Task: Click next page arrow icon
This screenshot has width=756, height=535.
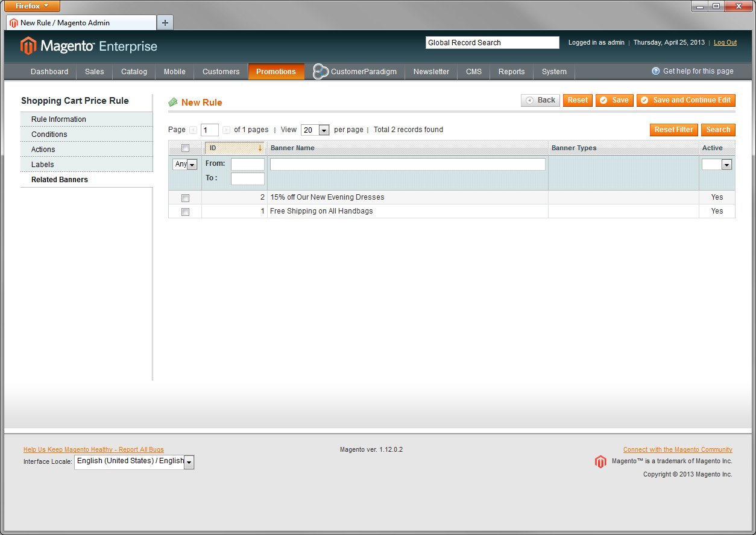Action: point(227,130)
